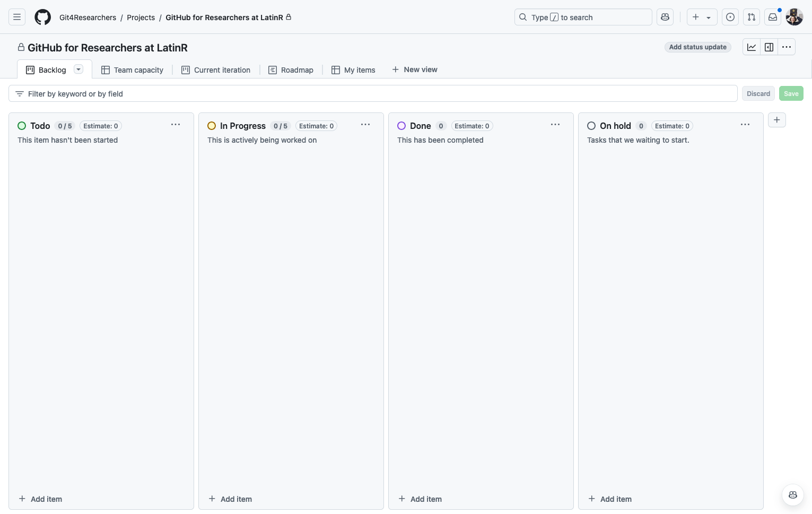The height and width of the screenshot is (514, 812).
Task: Switch to Team capacity tab
Action: (133, 69)
